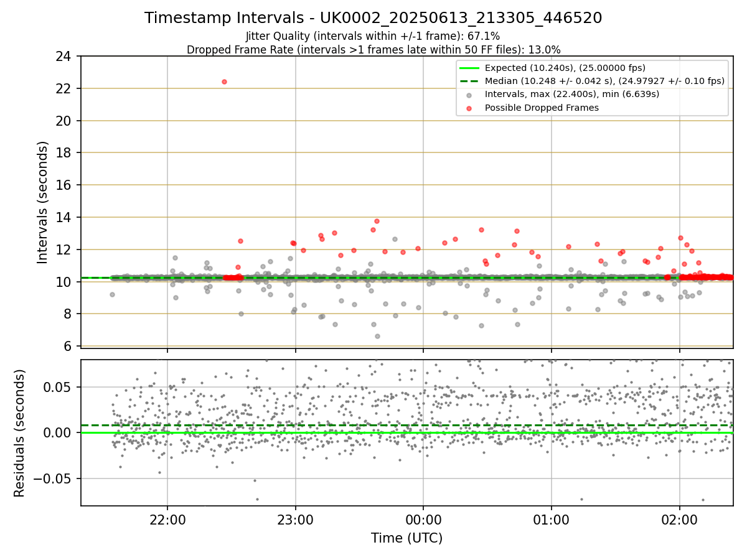This screenshot has height=560, width=747.
Task: Click the "Jitter Quality" 67.1% subtitle line
Action: [x=373, y=36]
